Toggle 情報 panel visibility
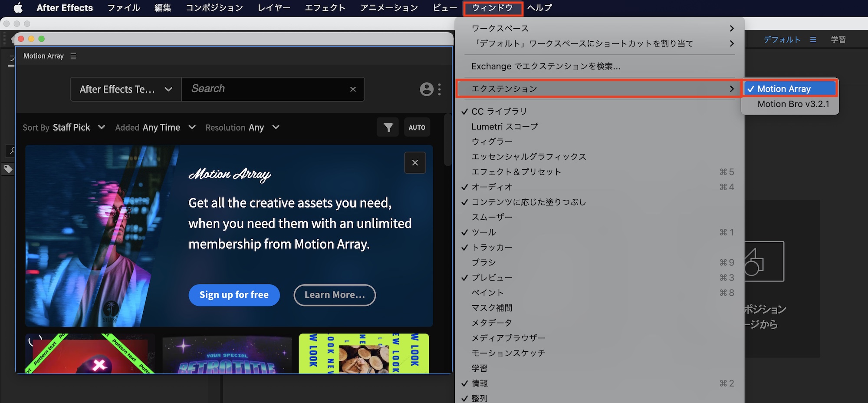 600,383
